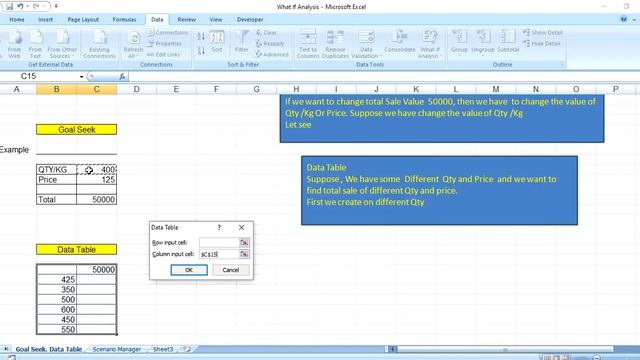Open What-If Analysis dropdown
Image resolution: width=640 pixels, height=360 pixels.
[x=429, y=44]
